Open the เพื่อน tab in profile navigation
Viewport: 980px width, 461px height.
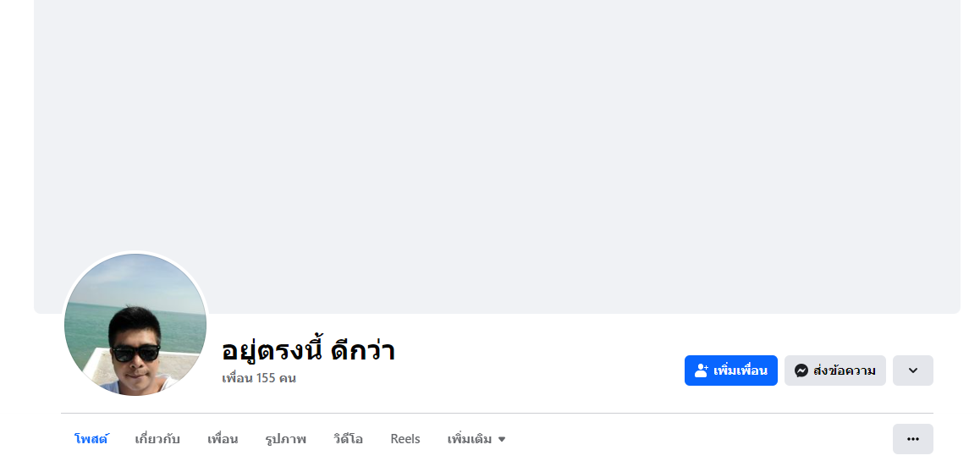223,439
